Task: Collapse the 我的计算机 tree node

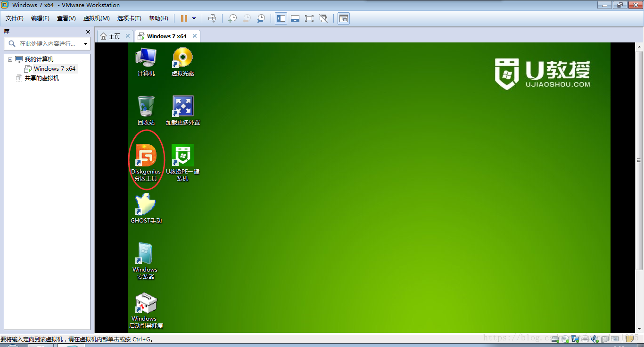Action: click(x=10, y=59)
